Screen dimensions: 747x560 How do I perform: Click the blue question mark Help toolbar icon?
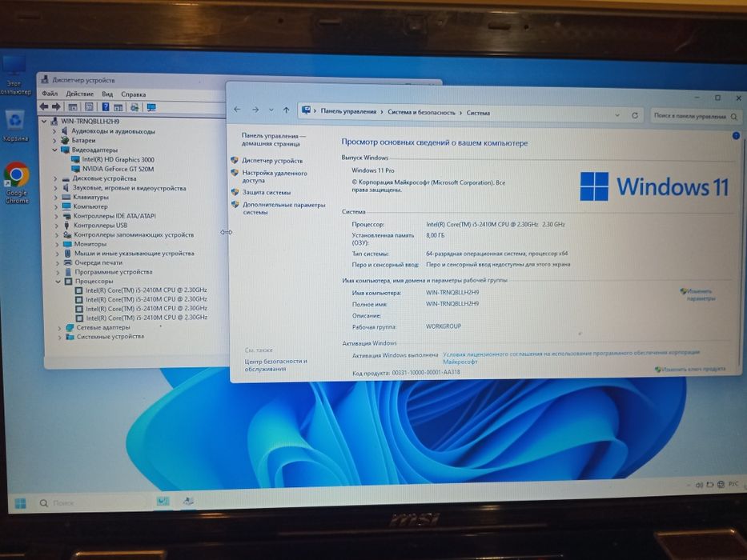(106, 107)
